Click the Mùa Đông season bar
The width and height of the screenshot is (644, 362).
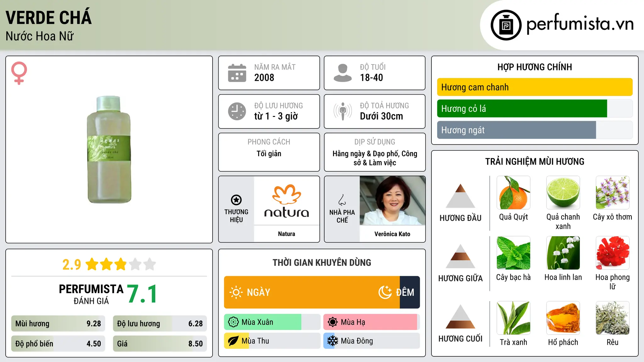coord(371,341)
